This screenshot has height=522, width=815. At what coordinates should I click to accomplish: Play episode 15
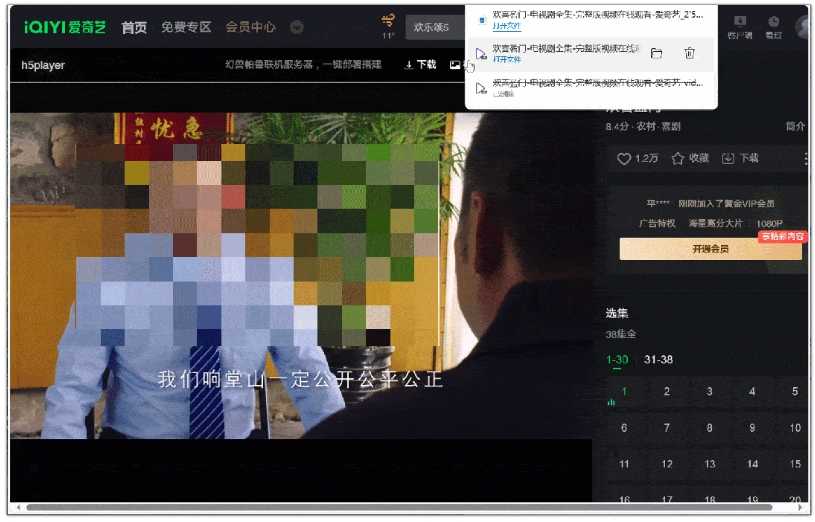click(795, 464)
